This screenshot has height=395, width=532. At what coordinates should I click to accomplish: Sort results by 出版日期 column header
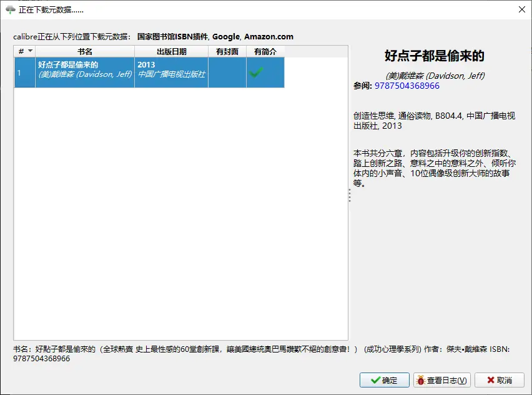coord(171,51)
